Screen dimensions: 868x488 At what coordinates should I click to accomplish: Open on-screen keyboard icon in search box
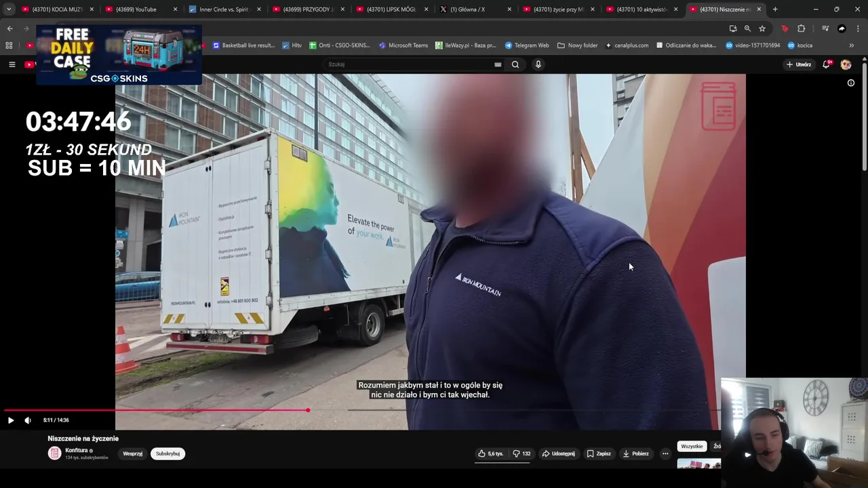[x=498, y=64]
